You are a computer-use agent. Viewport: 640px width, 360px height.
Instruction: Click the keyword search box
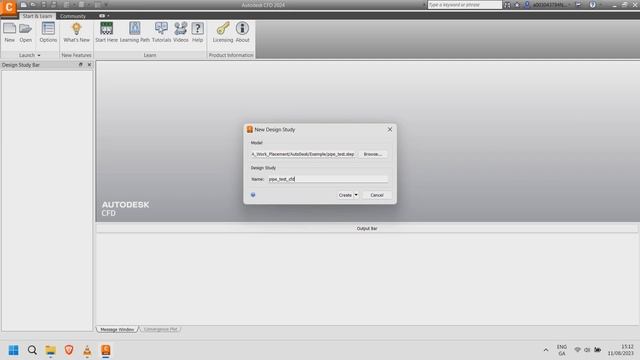click(464, 5)
